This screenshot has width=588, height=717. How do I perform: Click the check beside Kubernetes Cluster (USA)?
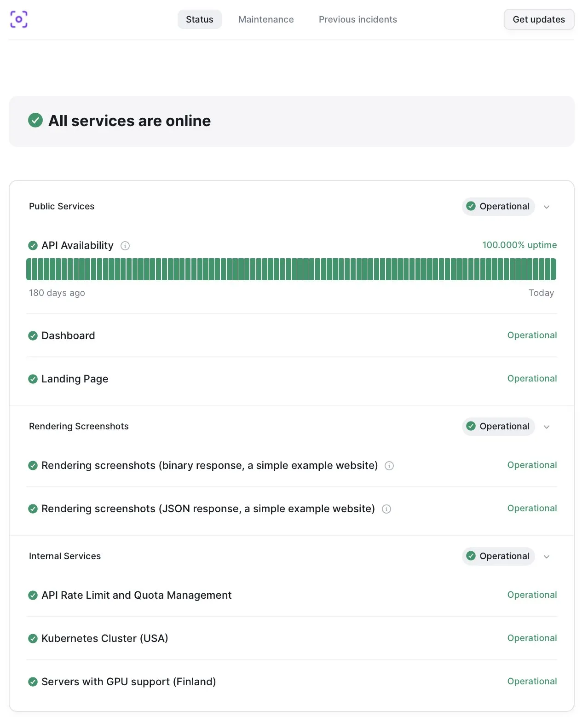[x=33, y=638]
